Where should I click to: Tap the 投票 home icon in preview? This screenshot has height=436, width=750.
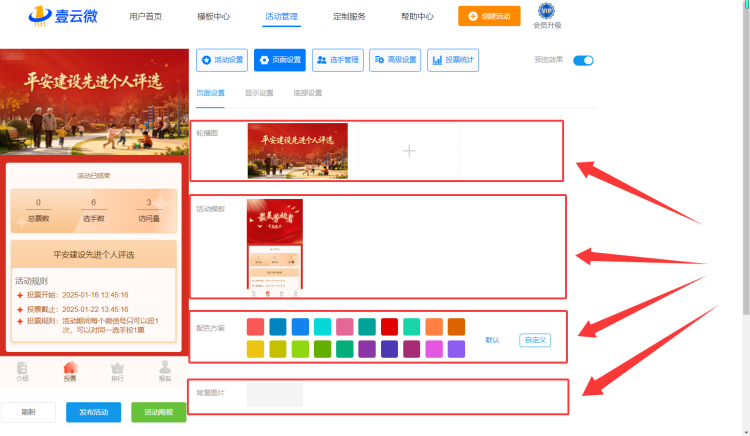70,371
